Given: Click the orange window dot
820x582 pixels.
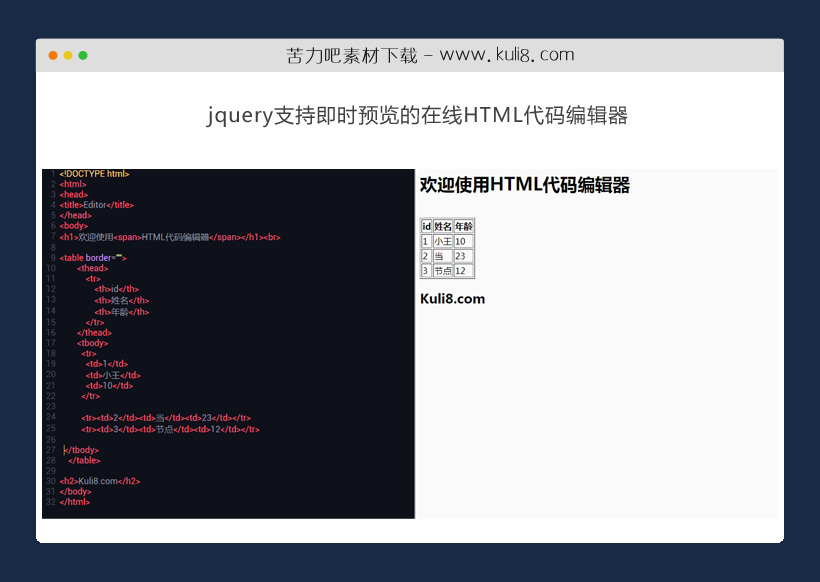Looking at the screenshot, I should point(52,55).
